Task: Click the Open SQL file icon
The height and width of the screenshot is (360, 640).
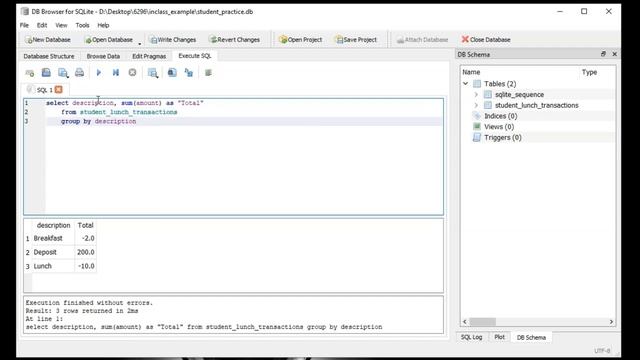Action: [x=46, y=73]
